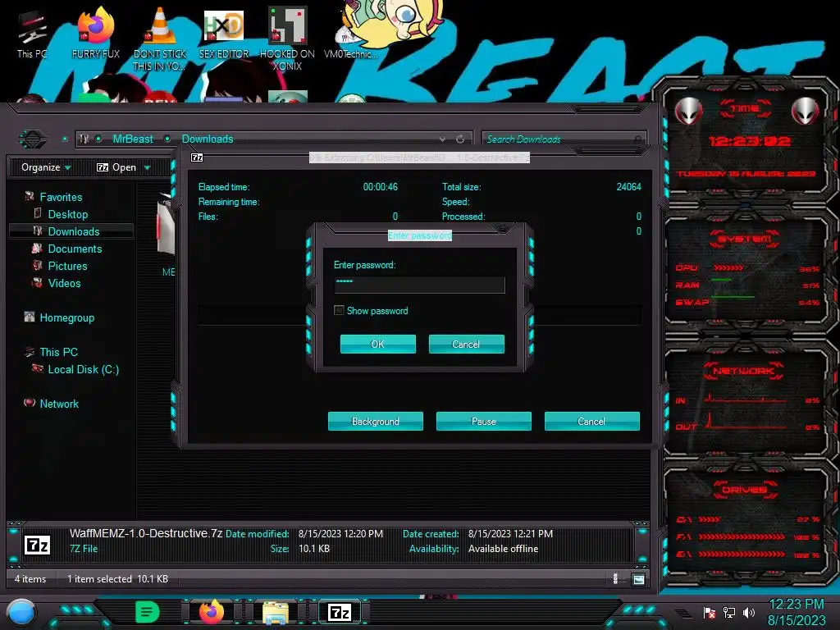
Task: Select This PC in navigation pane
Action: pos(59,352)
